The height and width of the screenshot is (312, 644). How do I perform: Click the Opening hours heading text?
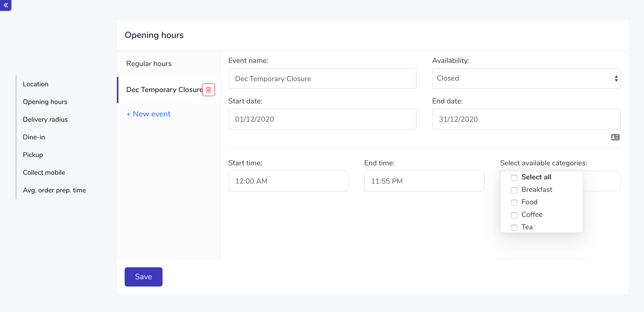click(x=154, y=35)
